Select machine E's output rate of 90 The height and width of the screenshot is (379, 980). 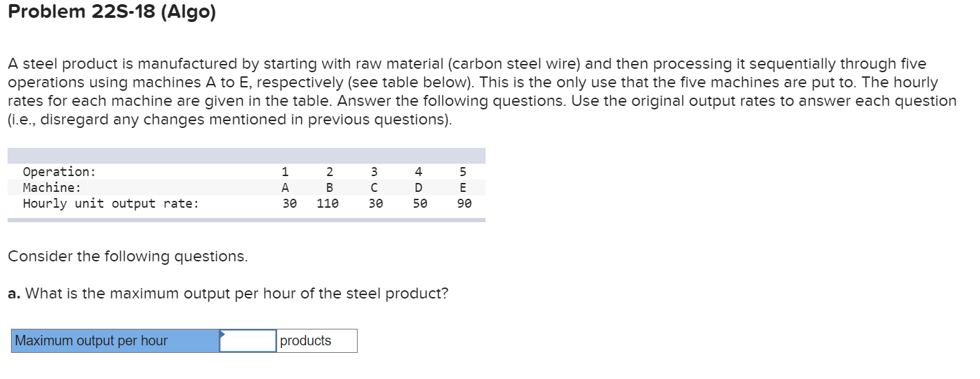(x=464, y=204)
